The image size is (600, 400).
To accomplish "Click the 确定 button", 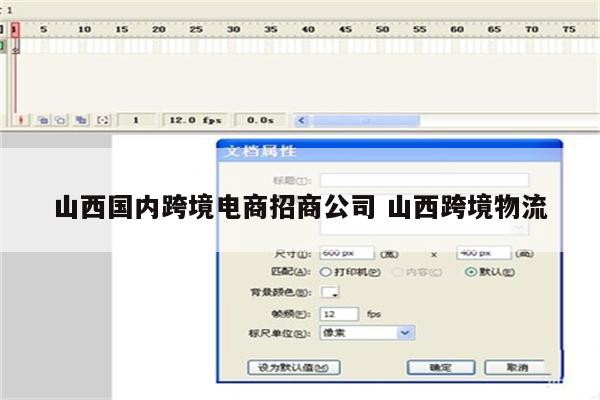I will coord(440,367).
